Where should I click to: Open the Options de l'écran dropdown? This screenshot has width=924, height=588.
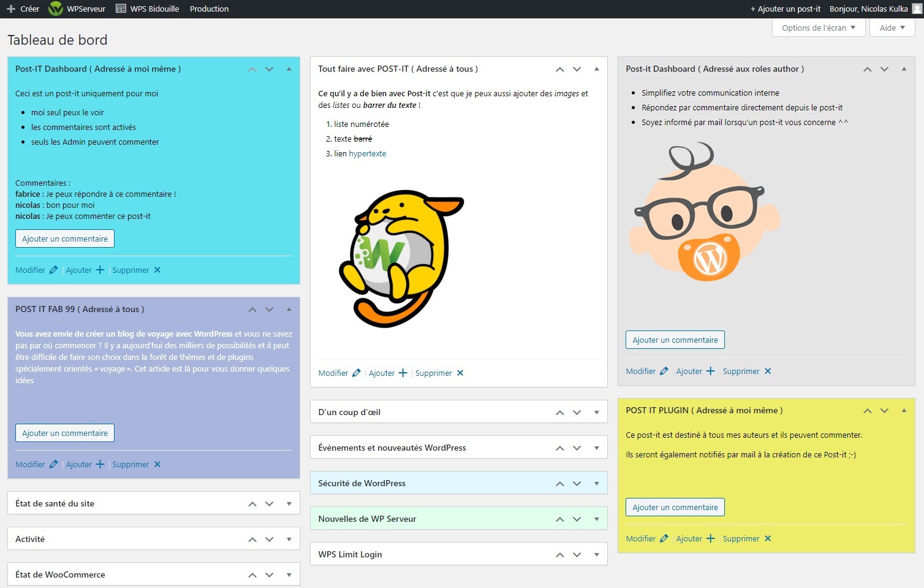819,28
